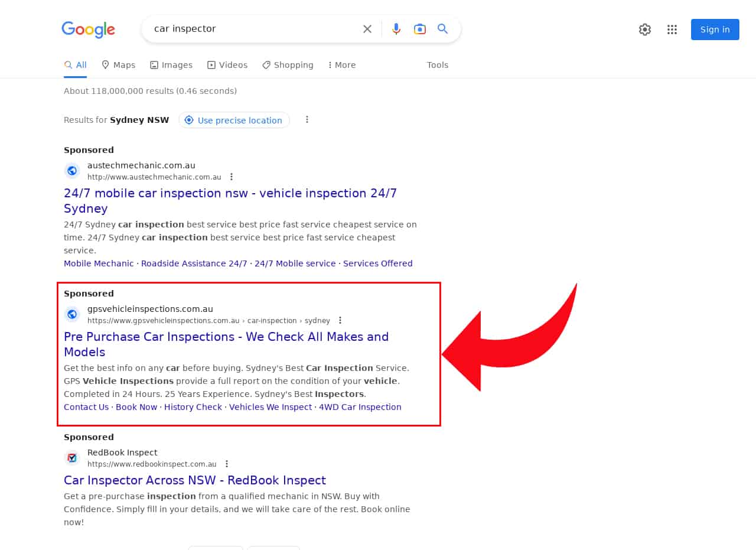The width and height of the screenshot is (756, 550).
Task: Clear the search box text
Action: pos(367,29)
